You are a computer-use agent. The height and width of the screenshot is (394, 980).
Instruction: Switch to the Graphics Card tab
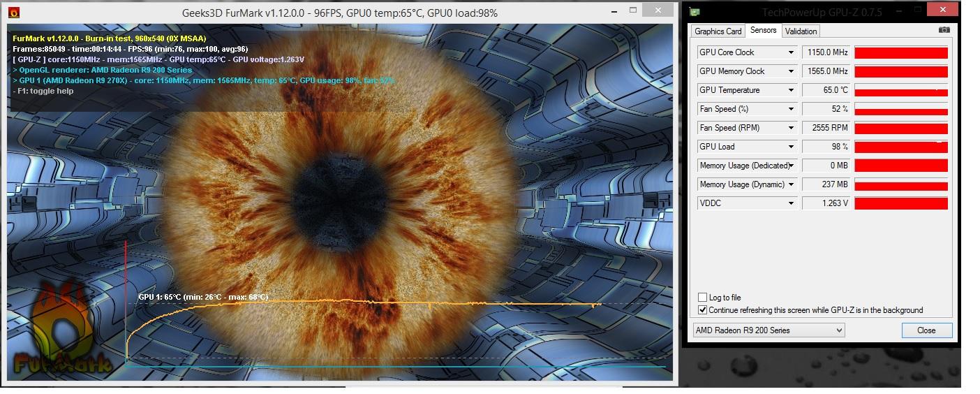718,31
